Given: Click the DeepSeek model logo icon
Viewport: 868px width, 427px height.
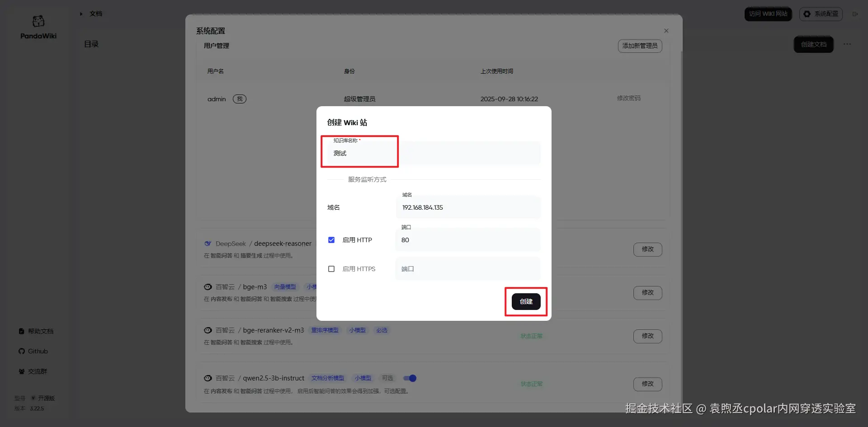Looking at the screenshot, I should tap(208, 244).
